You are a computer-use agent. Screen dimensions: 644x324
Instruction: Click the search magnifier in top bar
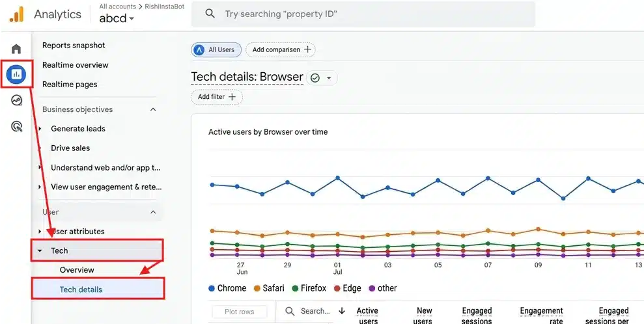[210, 14]
